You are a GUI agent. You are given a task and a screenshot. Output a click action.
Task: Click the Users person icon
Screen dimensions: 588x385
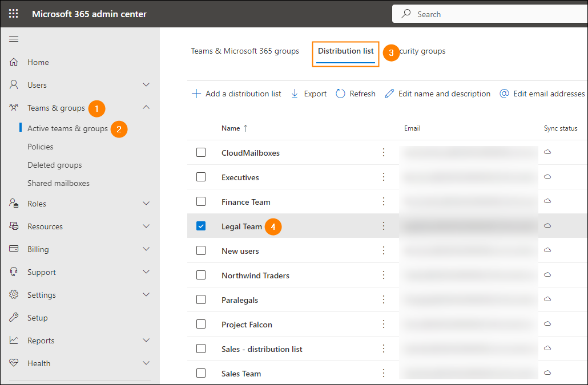14,84
